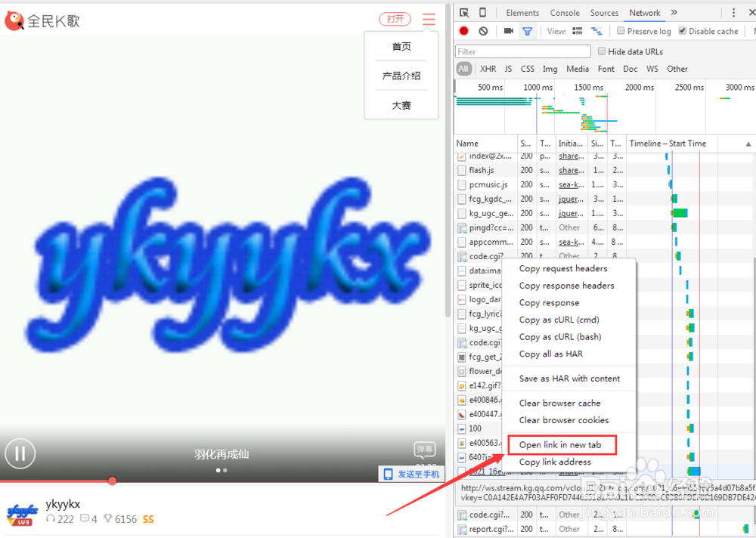Open the Sources tab
756x538 pixels.
(x=604, y=13)
